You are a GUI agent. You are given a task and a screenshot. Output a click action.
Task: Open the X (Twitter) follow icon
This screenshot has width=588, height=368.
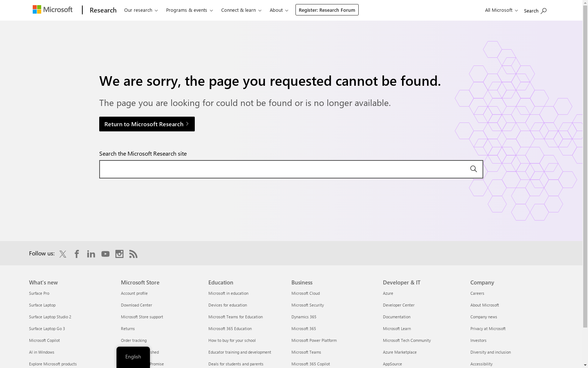(63, 254)
